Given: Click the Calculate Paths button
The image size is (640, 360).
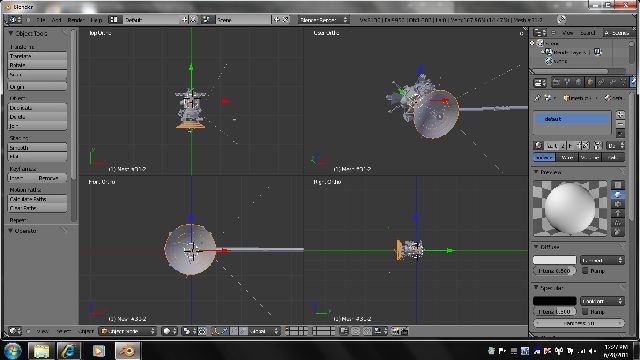Looking at the screenshot, I should pos(37,199).
